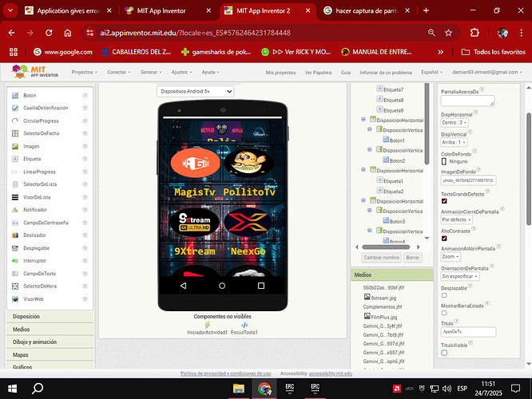Select the VisorWeb component icon
This screenshot has height=399, width=532.
click(x=16, y=299)
